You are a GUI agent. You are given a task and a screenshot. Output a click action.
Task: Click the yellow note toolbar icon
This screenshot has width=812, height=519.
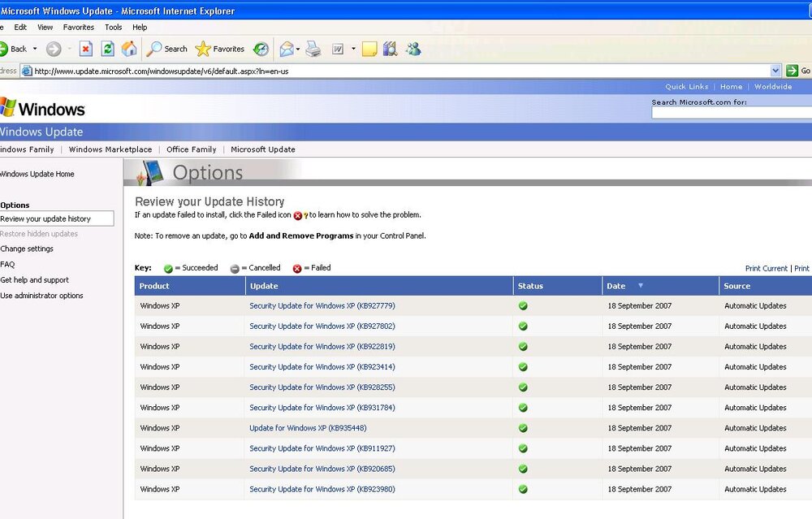pyautogui.click(x=369, y=50)
